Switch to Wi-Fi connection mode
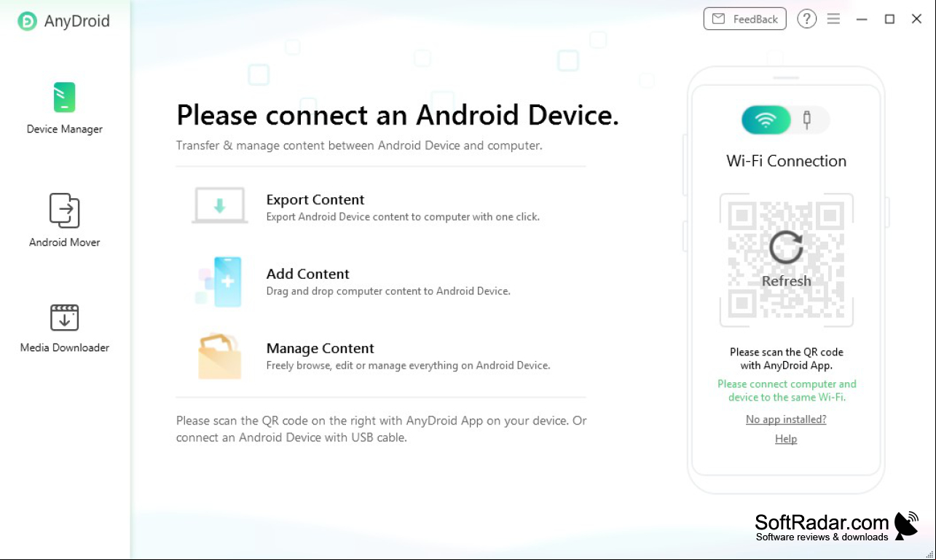Image resolution: width=936 pixels, height=560 pixels. point(766,120)
